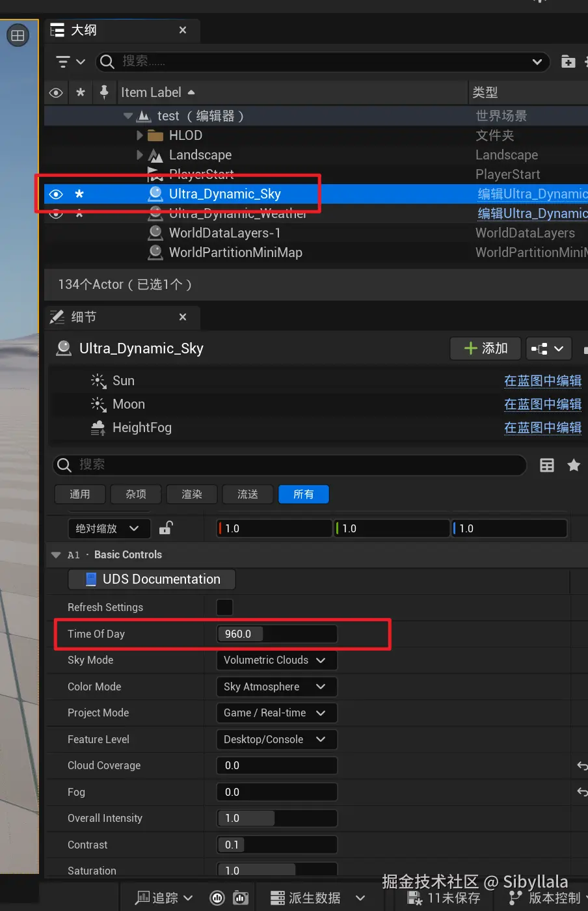
Task: Select the 流送 filter tab
Action: [x=248, y=495]
